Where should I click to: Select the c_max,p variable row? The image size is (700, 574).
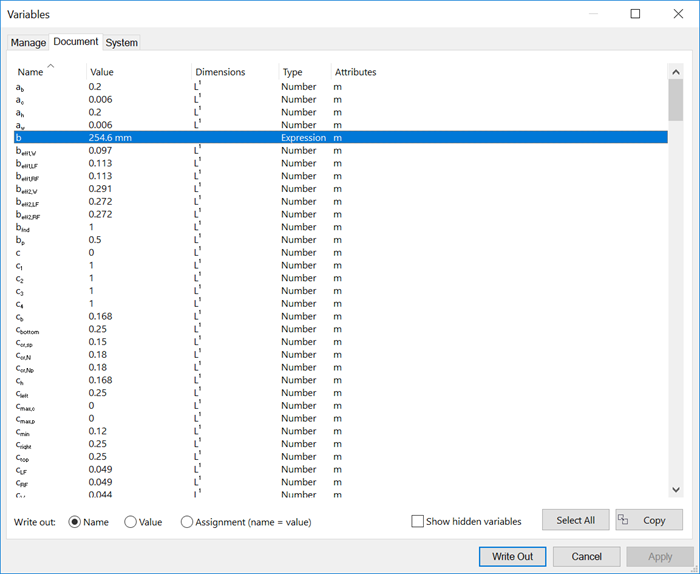[x=341, y=418]
